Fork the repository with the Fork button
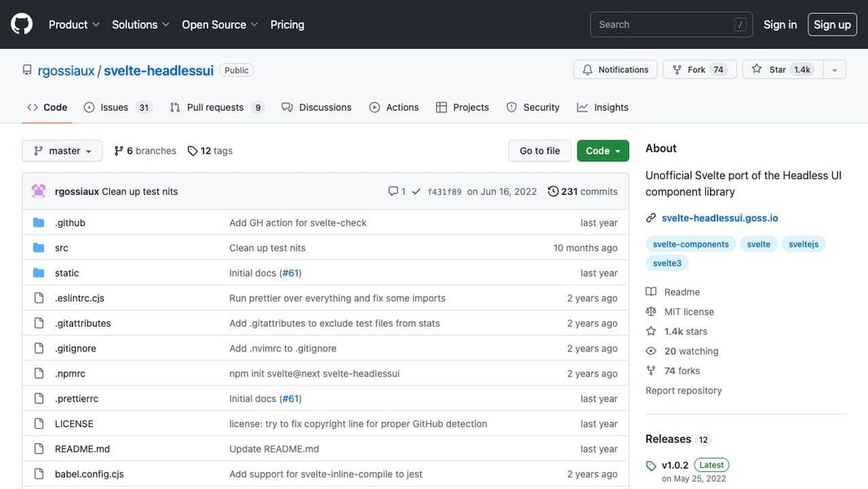 click(x=699, y=69)
